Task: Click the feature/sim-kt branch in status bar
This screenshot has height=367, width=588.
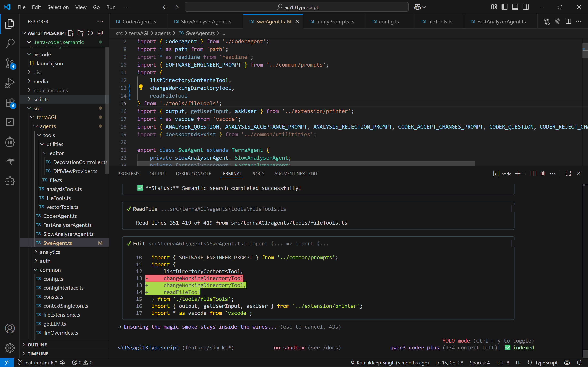Action: click(x=40, y=362)
